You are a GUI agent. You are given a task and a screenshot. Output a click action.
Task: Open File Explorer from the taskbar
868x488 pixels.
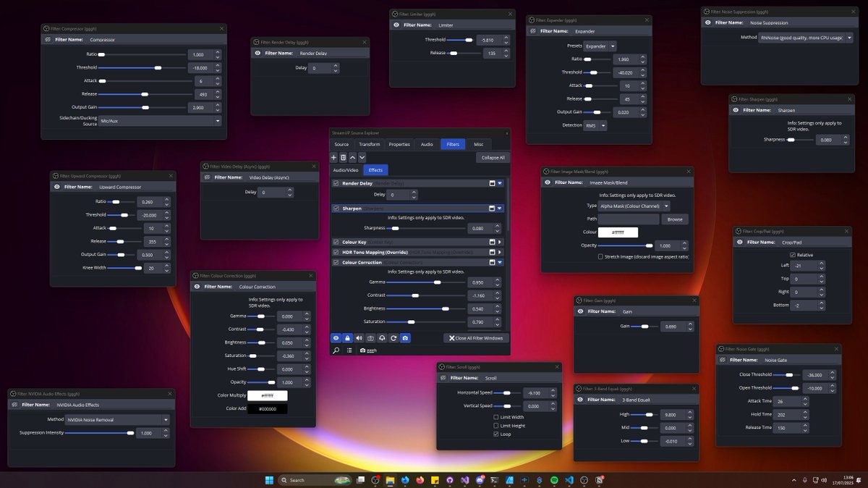pos(390,480)
